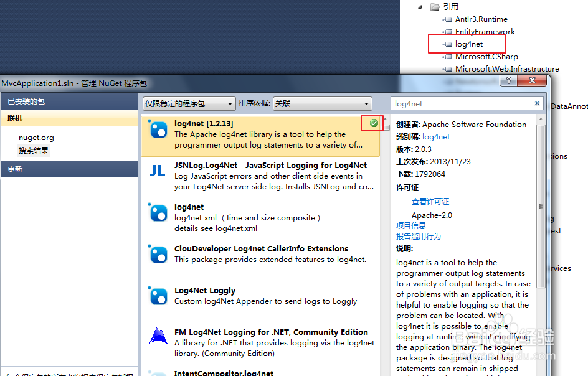588x376 pixels.
Task: Close the Manage NuGet Packages dialog
Action: pyautogui.click(x=532, y=80)
